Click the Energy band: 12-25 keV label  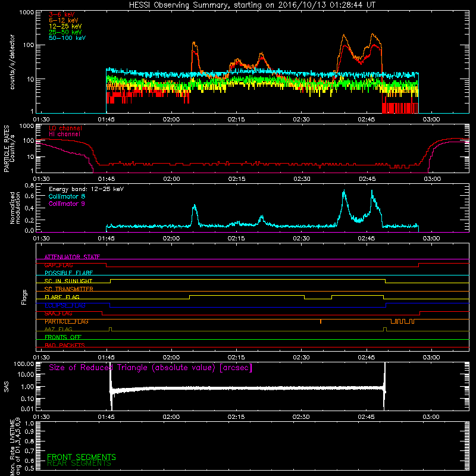pos(86,189)
